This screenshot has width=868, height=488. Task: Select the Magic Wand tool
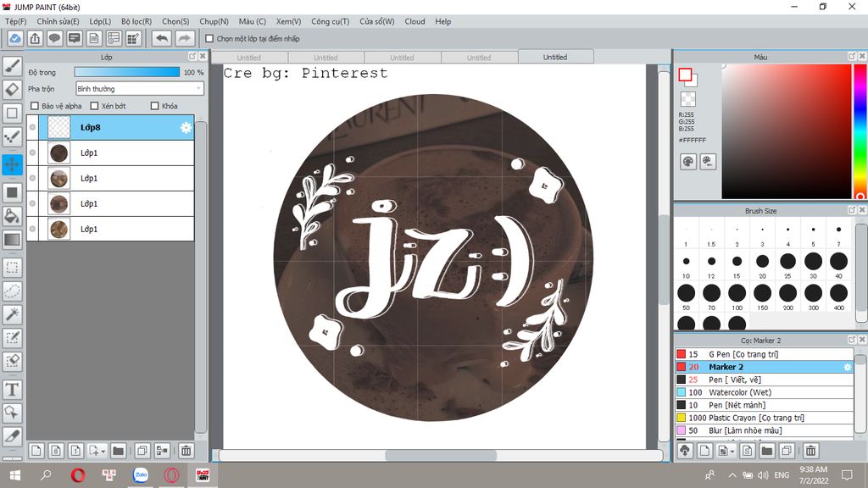(12, 314)
